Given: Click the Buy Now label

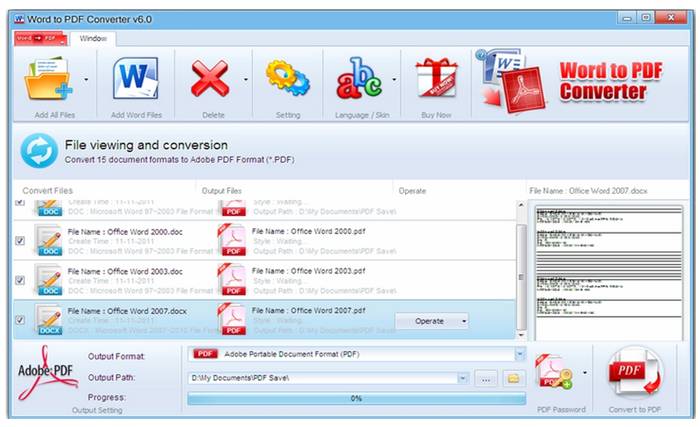Looking at the screenshot, I should pyautogui.click(x=436, y=115).
